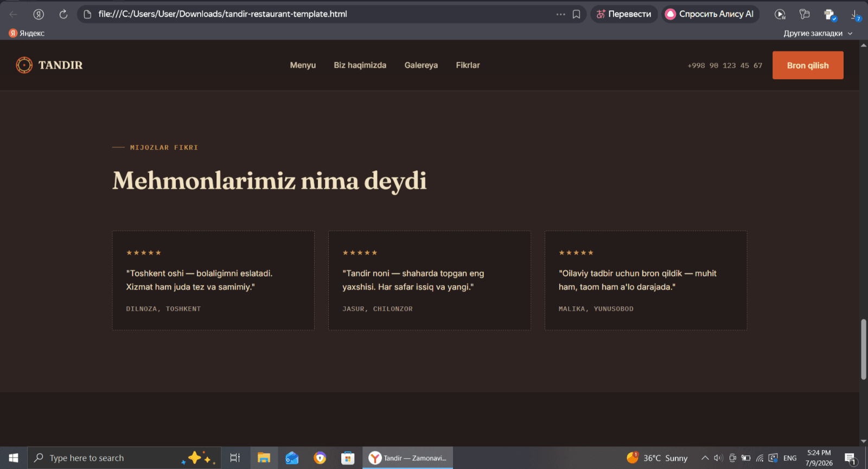This screenshot has height=469, width=868.
Task: Open the Яндекс bookmark
Action: click(x=27, y=33)
